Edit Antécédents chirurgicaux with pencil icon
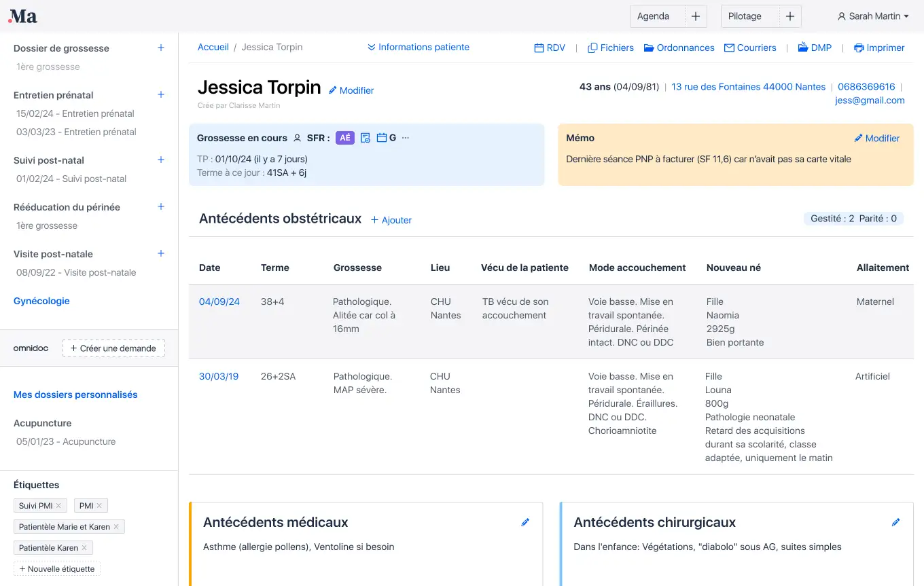Viewport: 924px width, 586px height. coord(895,522)
